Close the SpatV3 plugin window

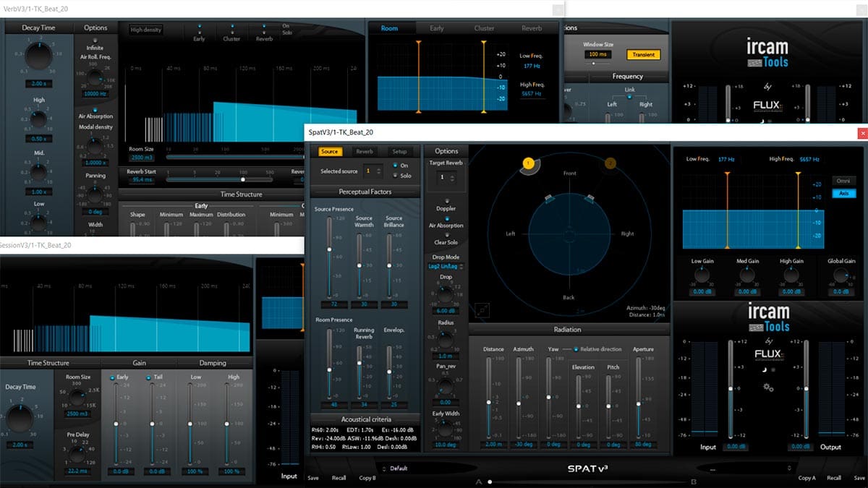click(x=862, y=133)
